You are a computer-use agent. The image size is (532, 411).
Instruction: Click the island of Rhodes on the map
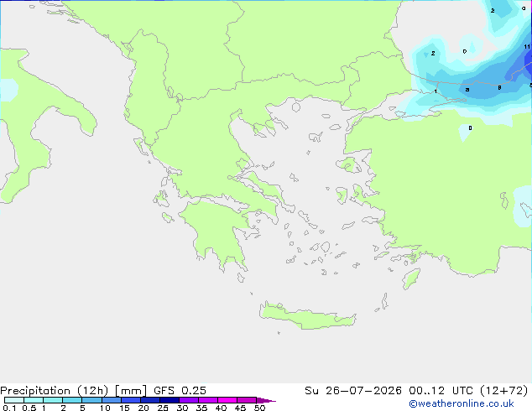pos(411,278)
